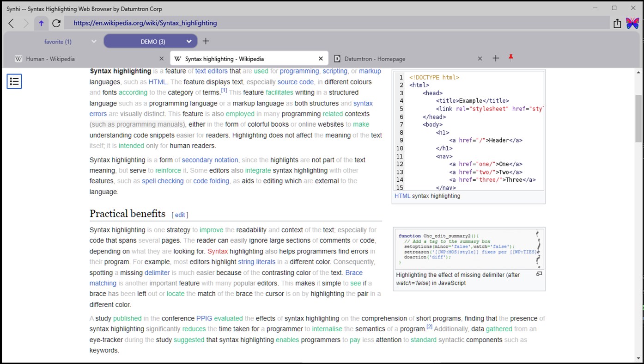This screenshot has width=644, height=364.
Task: Open the share icon next to address bar
Action: pos(618,23)
